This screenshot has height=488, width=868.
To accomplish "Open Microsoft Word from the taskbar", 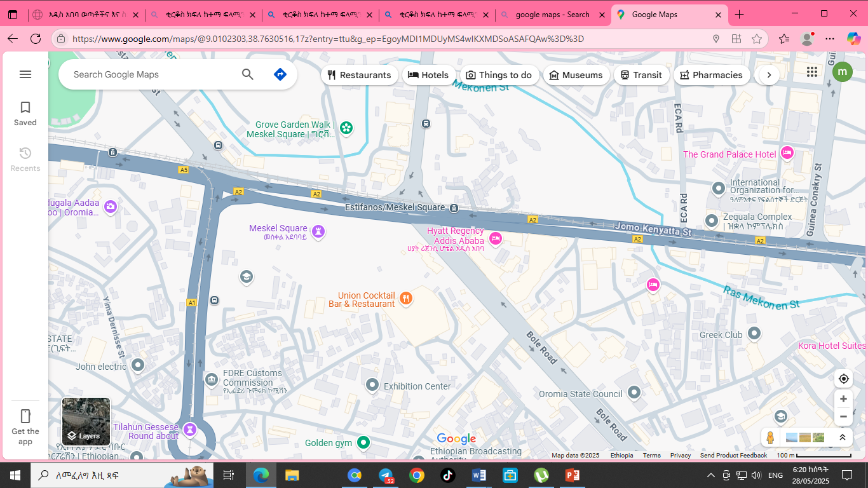I will click(x=478, y=475).
